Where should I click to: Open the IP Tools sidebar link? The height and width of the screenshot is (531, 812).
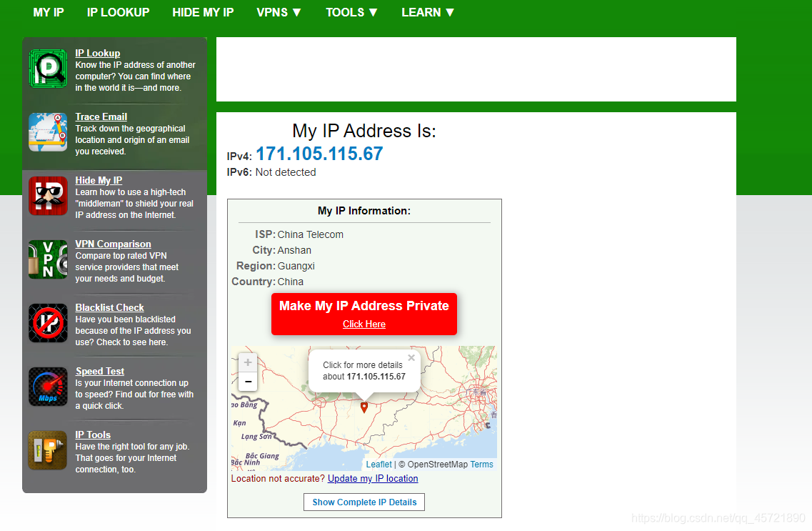coord(93,435)
